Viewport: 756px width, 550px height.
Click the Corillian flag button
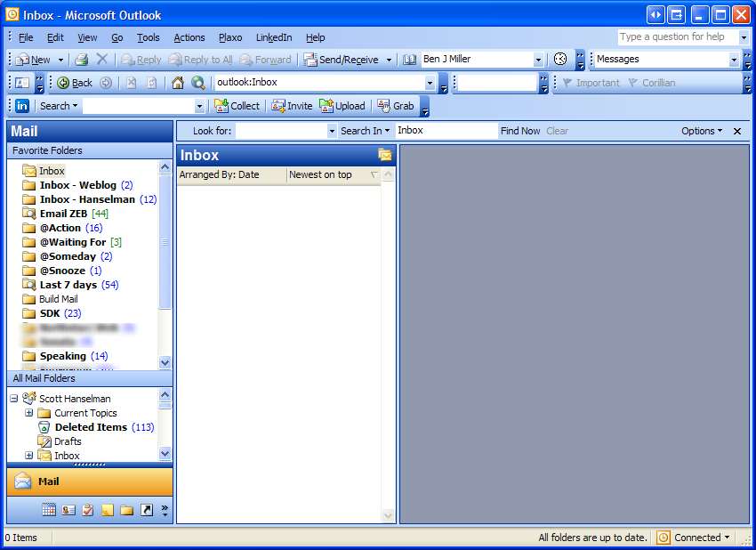[x=651, y=83]
